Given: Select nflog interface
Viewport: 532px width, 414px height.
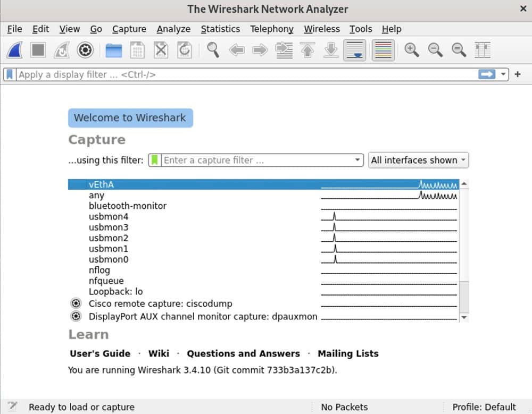Looking at the screenshot, I should click(263, 270).
